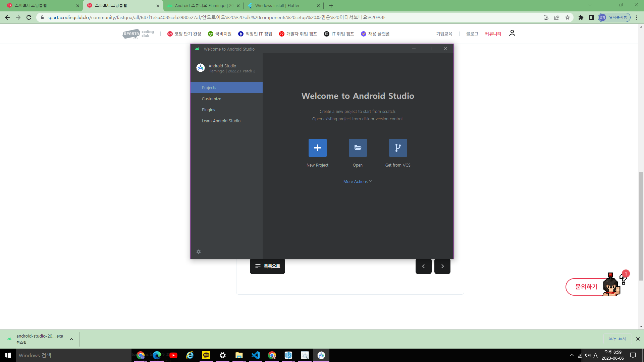This screenshot has width=644, height=362.
Task: Open the Windows Start menu
Action: 8,355
